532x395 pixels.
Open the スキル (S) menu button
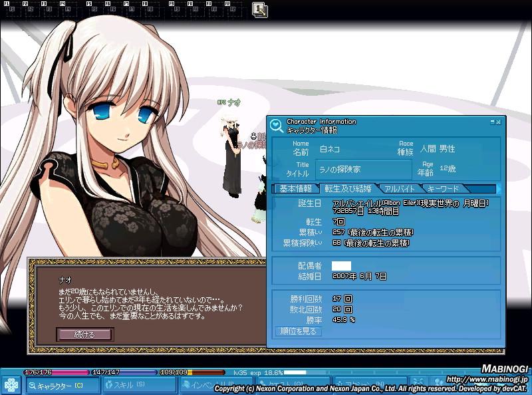[140, 385]
